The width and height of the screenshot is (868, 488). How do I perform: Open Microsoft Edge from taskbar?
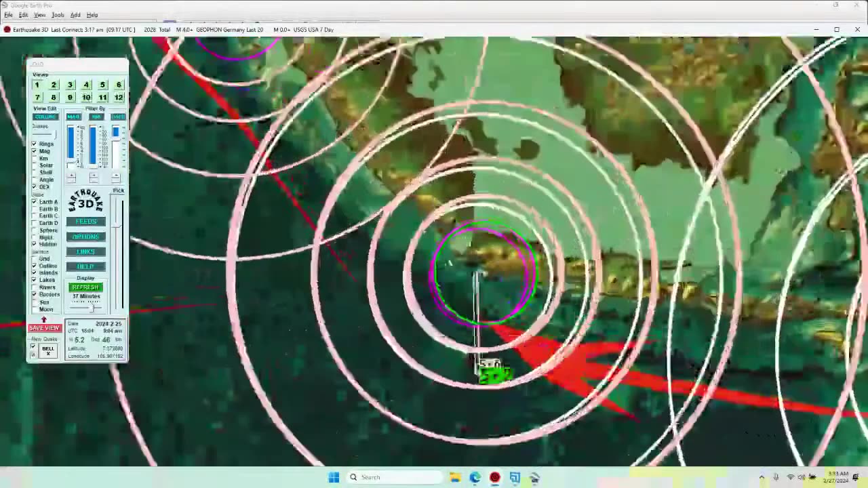[475, 477]
